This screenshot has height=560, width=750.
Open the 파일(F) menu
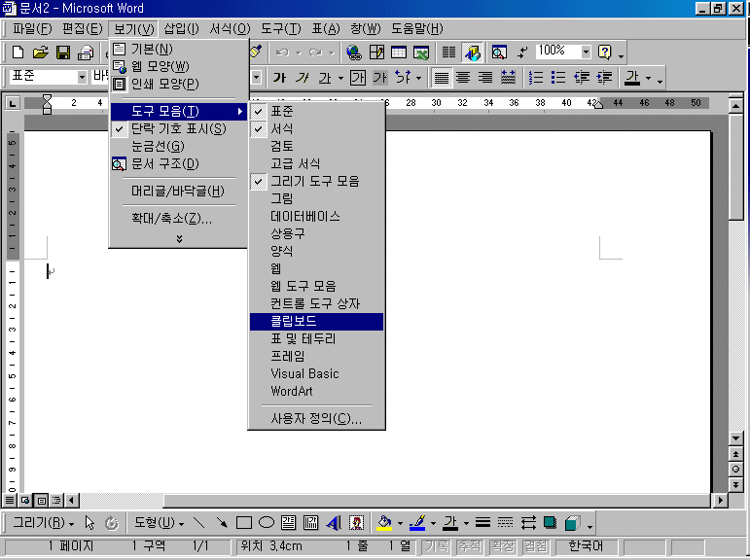[x=31, y=29]
